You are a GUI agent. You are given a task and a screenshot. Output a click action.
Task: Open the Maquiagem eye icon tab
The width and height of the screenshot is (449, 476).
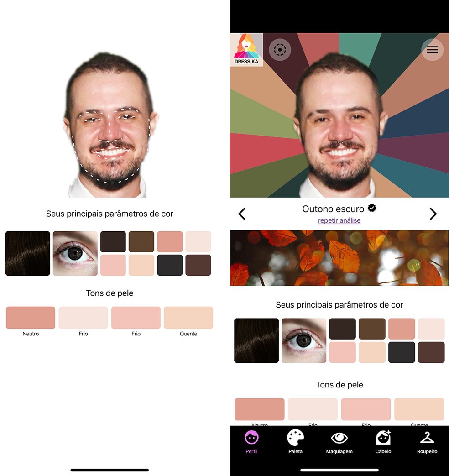click(339, 442)
